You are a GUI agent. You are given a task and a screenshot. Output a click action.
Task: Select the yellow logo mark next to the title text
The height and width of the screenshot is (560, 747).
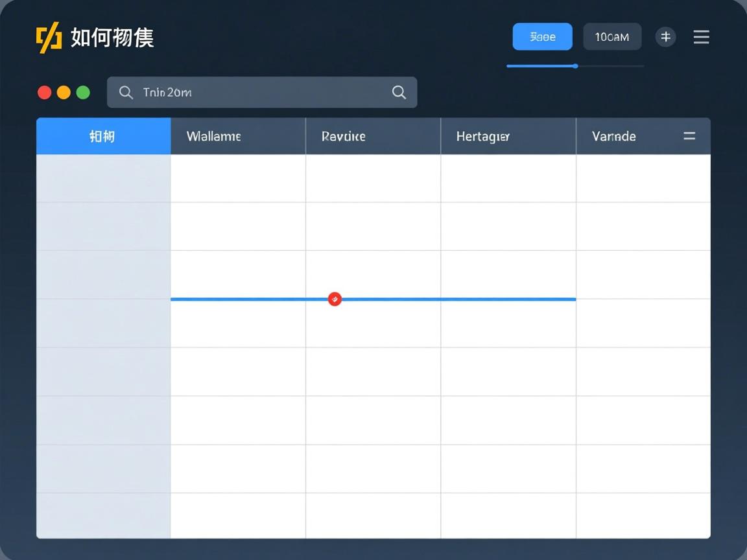point(49,37)
